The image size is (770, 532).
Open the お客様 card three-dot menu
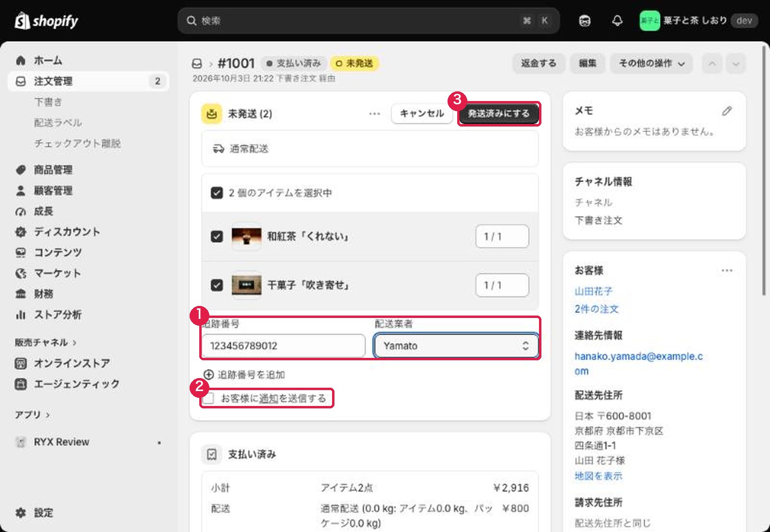tap(727, 270)
